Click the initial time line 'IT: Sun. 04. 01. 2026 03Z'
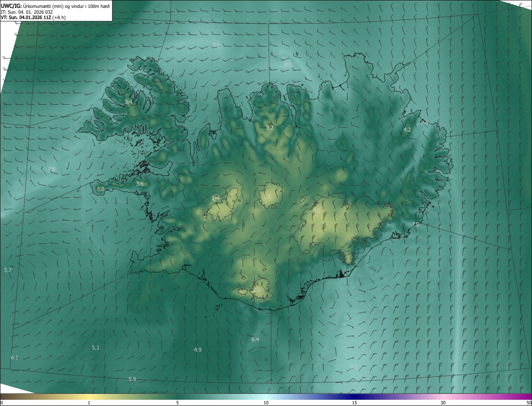532x406 pixels. click(27, 12)
